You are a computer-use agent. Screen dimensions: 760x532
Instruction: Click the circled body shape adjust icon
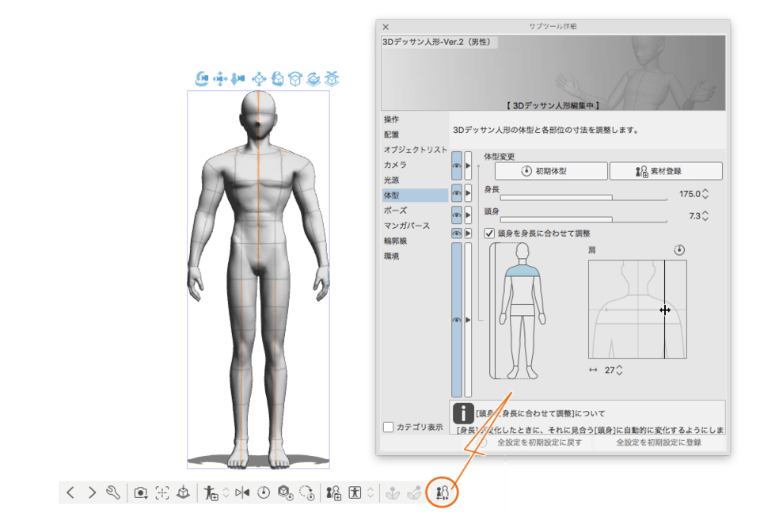pos(442,492)
